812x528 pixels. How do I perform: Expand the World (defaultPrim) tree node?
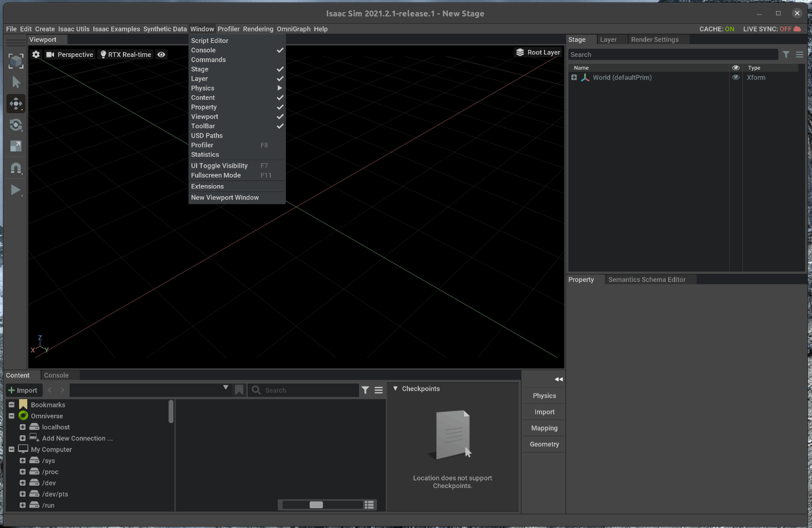(574, 77)
